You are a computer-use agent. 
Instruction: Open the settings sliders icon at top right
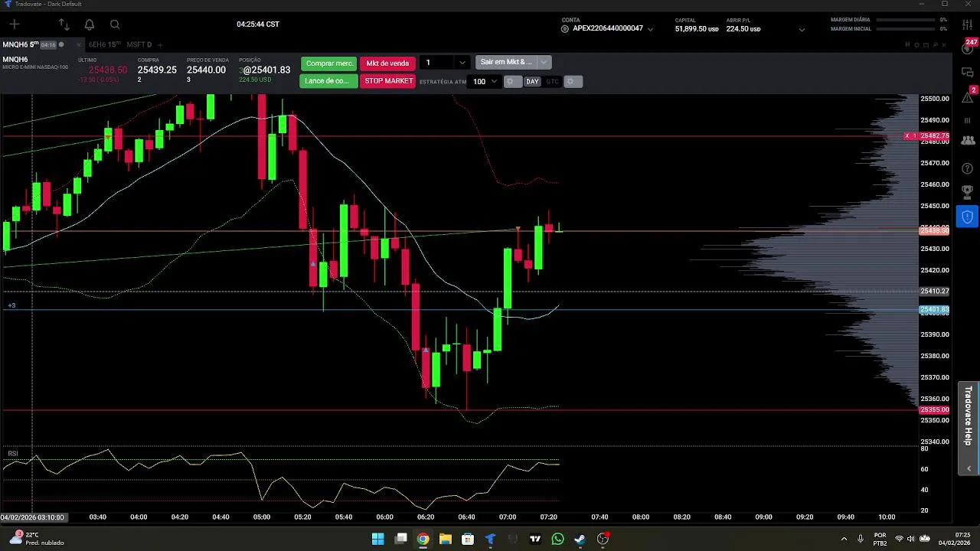click(967, 24)
